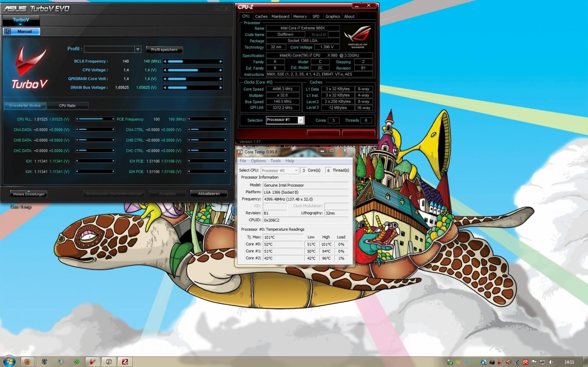Open Firefox from the taskbar
588x367 pixels.
(27, 361)
